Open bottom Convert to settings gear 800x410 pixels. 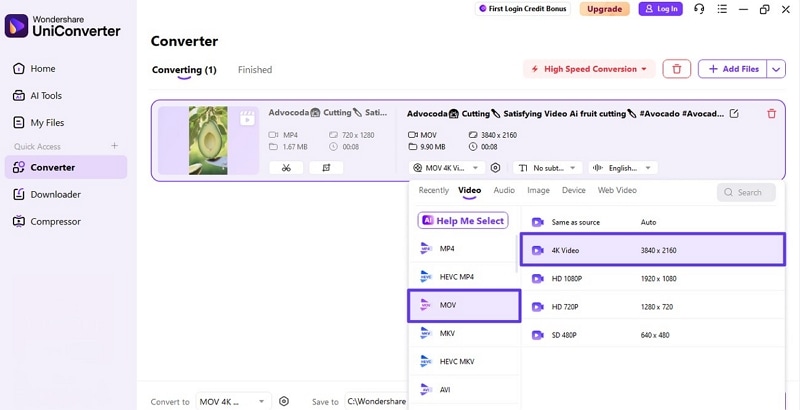coord(284,401)
